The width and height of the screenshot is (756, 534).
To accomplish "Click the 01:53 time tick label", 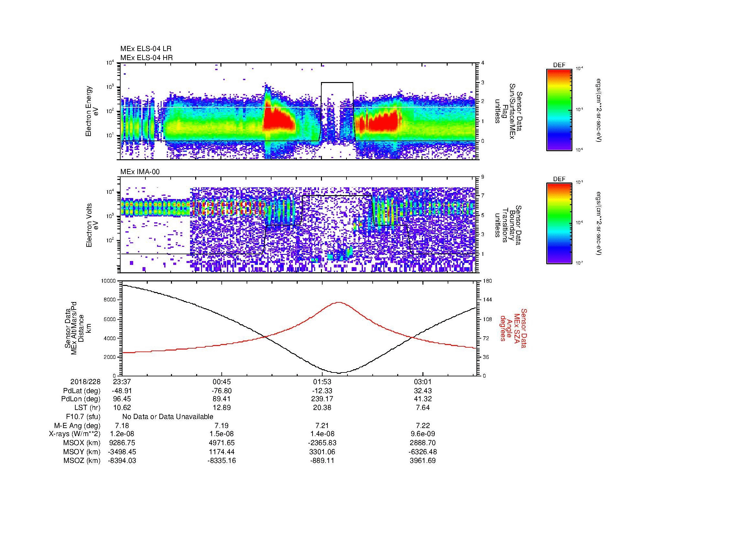I will 322,382.
